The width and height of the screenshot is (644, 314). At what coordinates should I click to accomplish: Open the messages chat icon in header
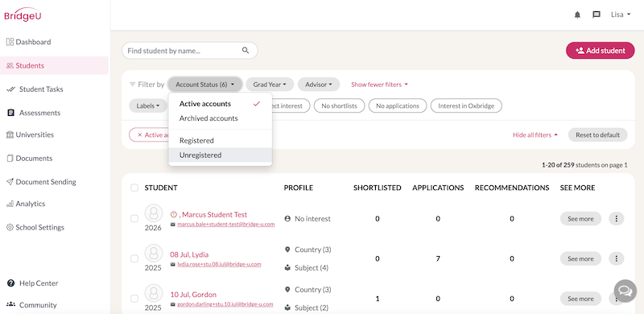tap(597, 14)
